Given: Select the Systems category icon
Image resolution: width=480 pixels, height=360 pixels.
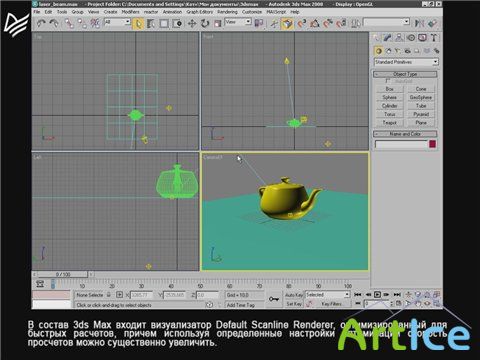Looking at the screenshot, I should (x=436, y=51).
